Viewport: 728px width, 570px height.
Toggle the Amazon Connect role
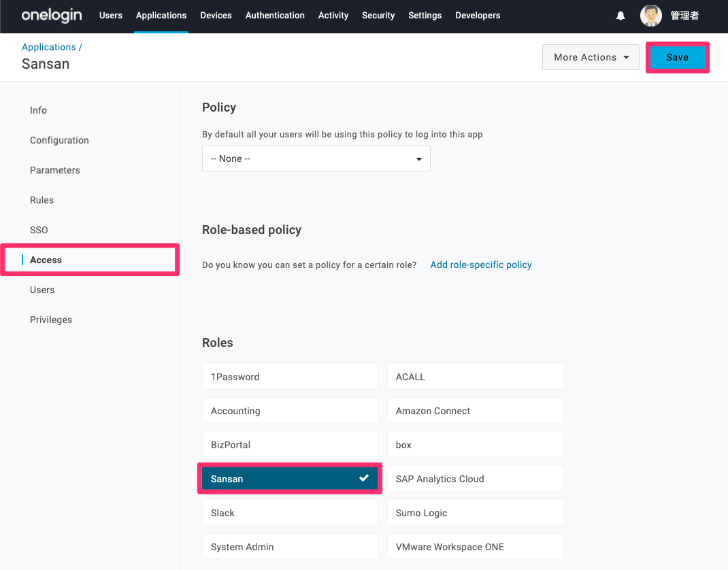pyautogui.click(x=476, y=410)
